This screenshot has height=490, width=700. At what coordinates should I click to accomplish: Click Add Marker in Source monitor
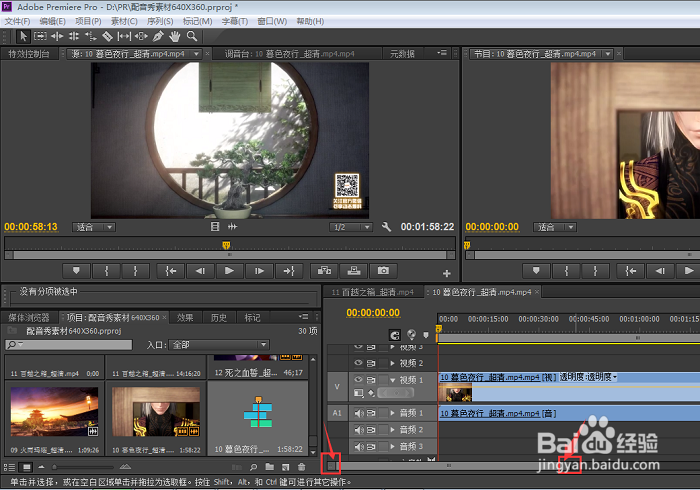[76, 270]
